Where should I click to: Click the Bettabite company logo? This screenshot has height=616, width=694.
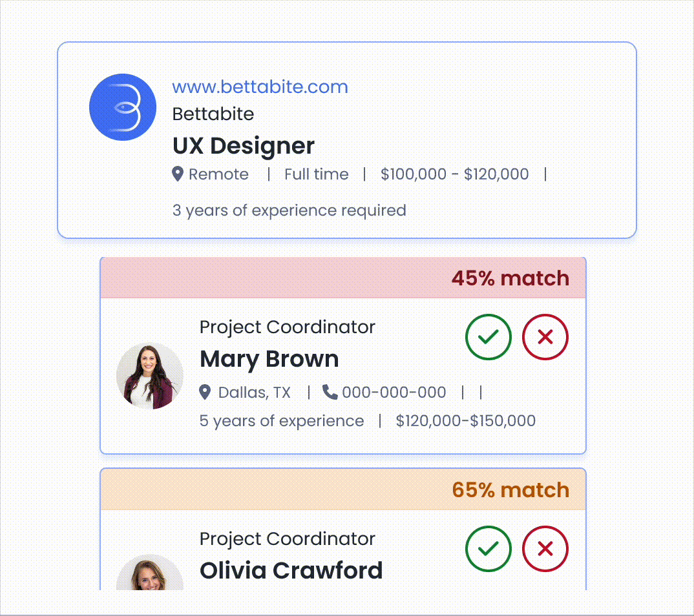coord(123,107)
